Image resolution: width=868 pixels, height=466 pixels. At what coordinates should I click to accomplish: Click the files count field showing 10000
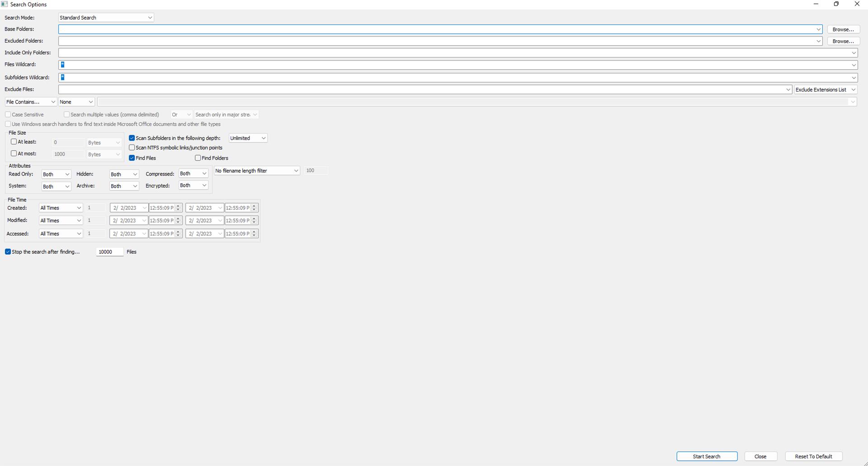pos(109,252)
